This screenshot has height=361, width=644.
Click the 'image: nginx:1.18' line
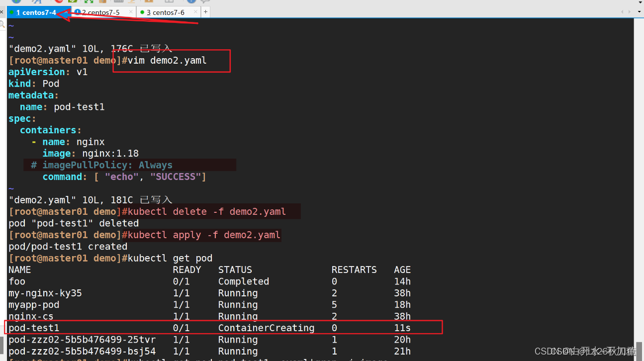tap(91, 153)
